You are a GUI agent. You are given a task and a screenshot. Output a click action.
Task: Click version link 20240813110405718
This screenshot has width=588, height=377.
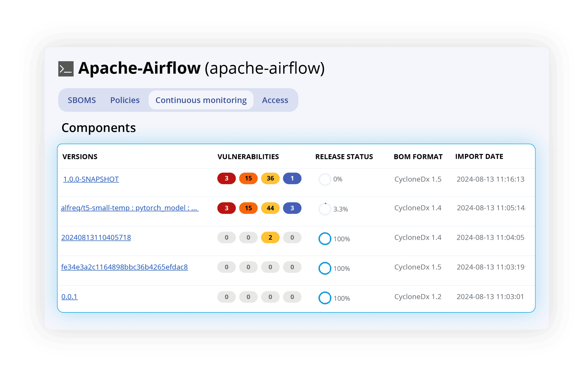click(96, 237)
